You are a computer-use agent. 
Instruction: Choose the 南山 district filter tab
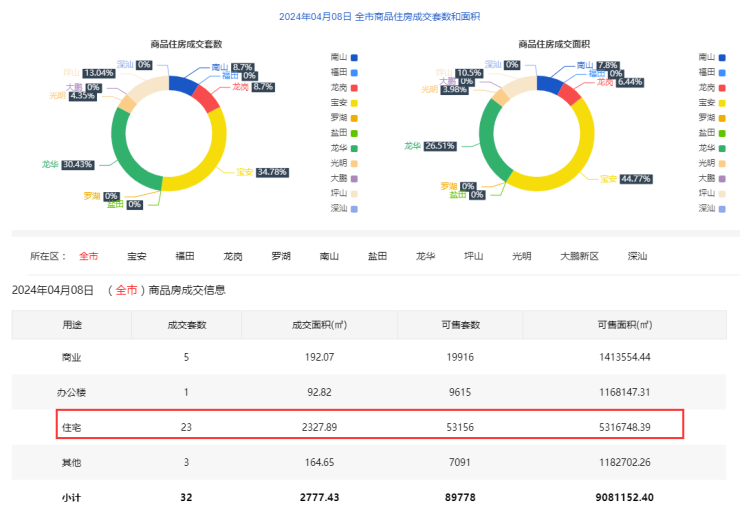tap(329, 257)
